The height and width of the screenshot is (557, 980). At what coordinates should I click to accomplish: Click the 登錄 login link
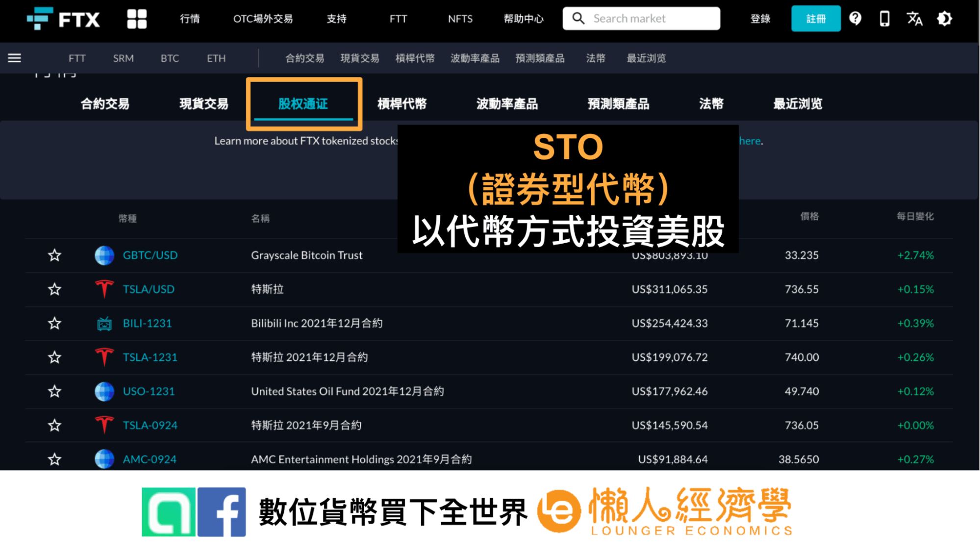tap(760, 19)
